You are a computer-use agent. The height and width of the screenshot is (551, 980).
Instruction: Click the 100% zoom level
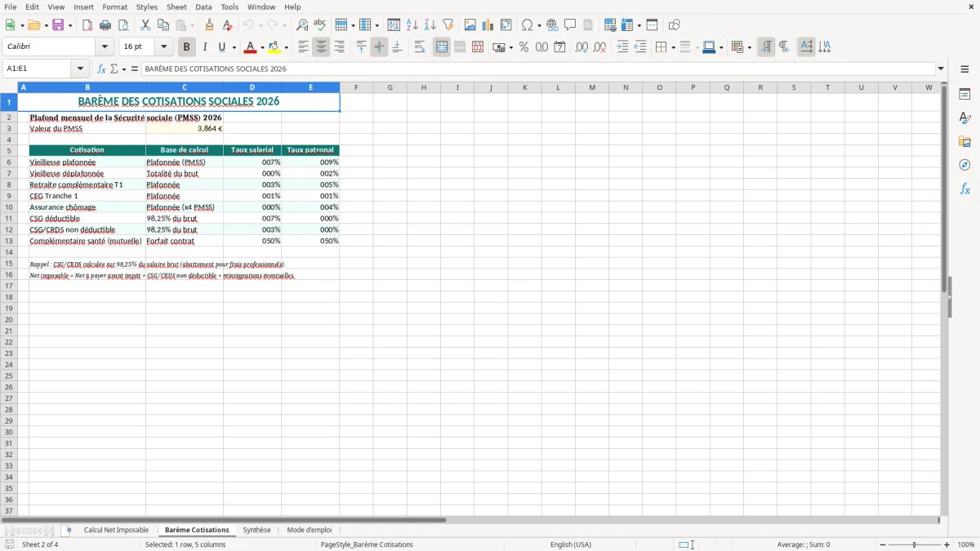966,544
